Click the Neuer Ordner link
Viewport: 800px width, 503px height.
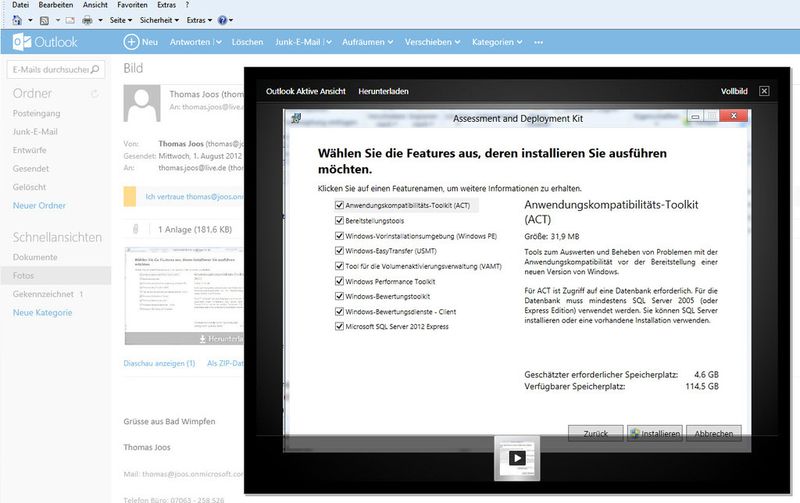(x=39, y=206)
